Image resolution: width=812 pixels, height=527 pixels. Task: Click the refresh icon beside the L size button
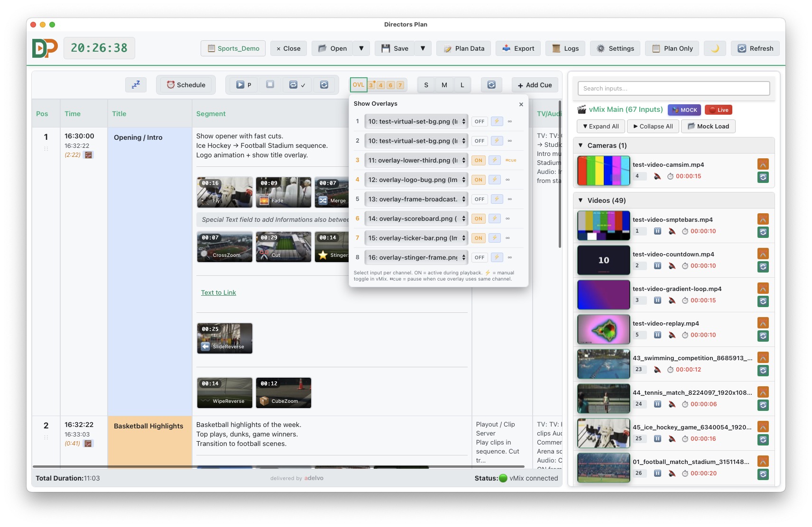(492, 85)
